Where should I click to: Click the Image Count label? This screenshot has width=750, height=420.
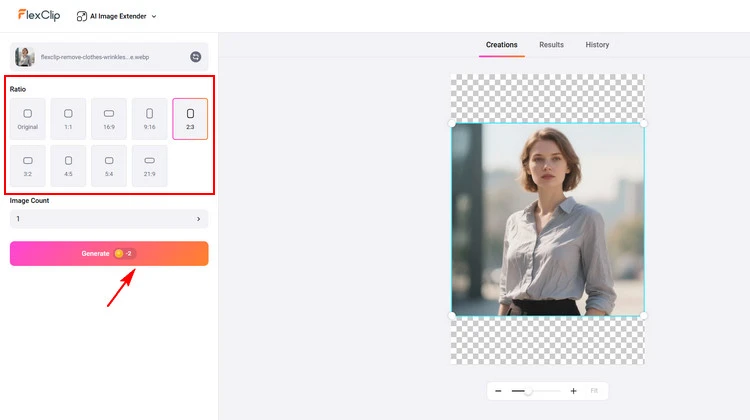tap(29, 200)
